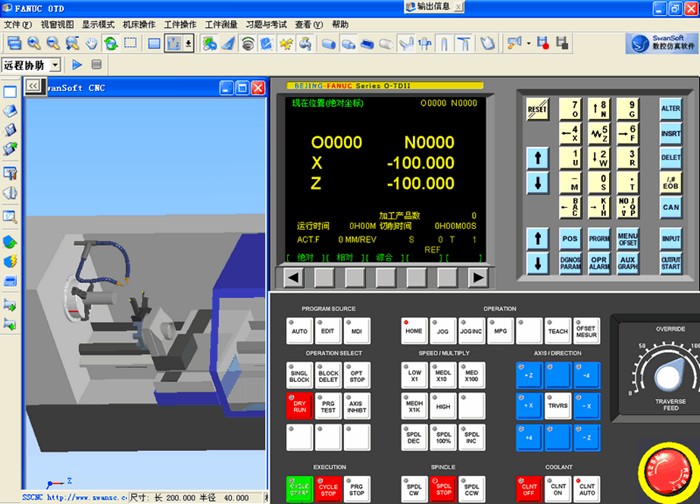Click the green CYCLE START button
This screenshot has width=700, height=504.
point(299,489)
